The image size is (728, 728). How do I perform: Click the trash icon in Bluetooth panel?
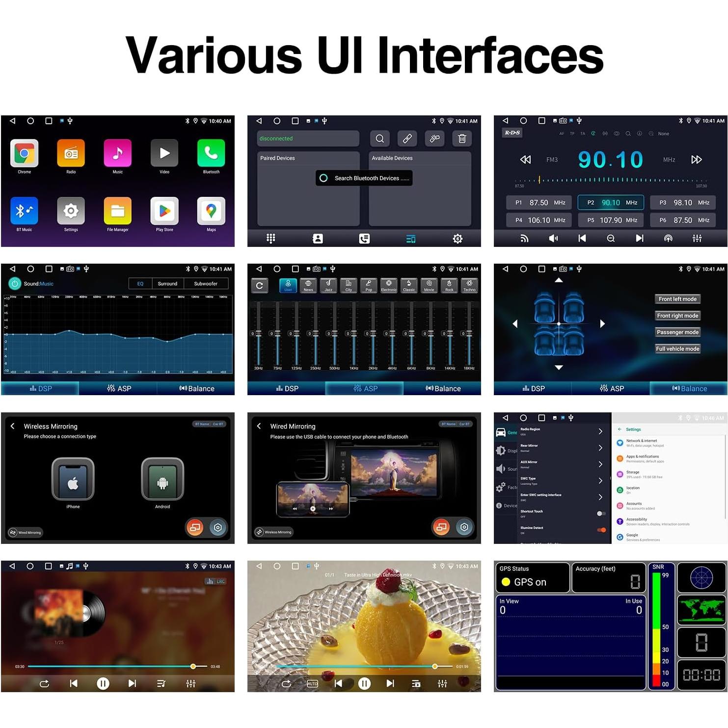[462, 139]
